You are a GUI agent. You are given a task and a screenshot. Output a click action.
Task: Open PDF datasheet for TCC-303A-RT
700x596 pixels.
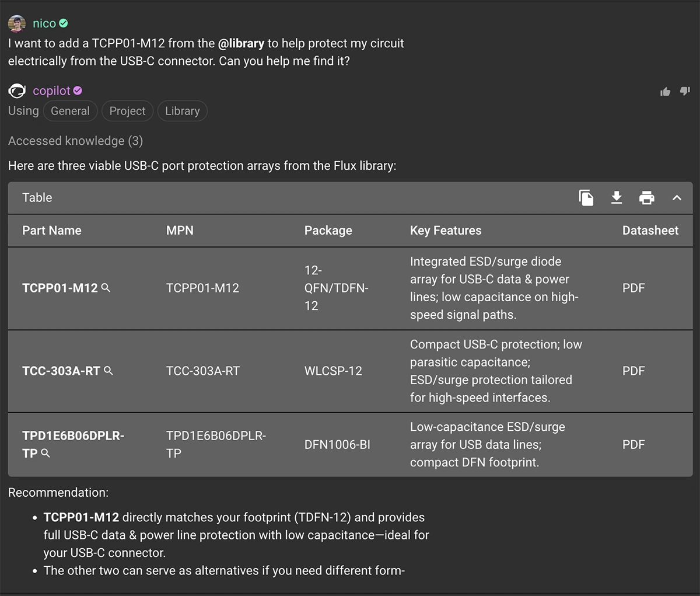coord(633,371)
